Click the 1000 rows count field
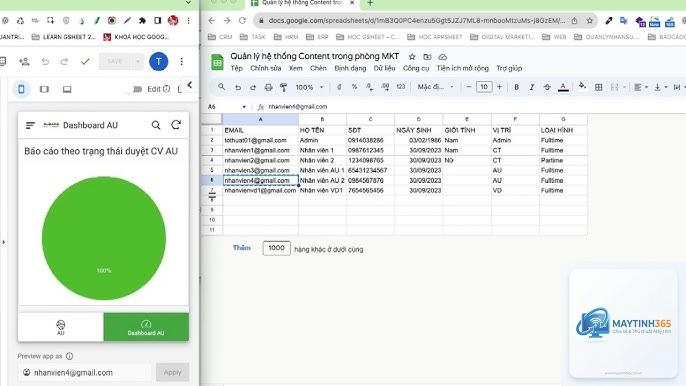This screenshot has height=386, width=686. pyautogui.click(x=276, y=248)
